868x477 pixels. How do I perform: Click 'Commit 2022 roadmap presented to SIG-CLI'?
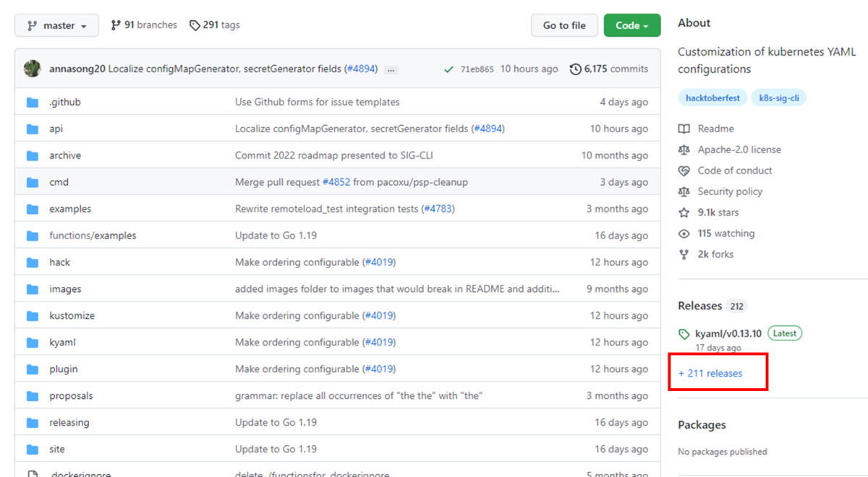pyautogui.click(x=334, y=155)
